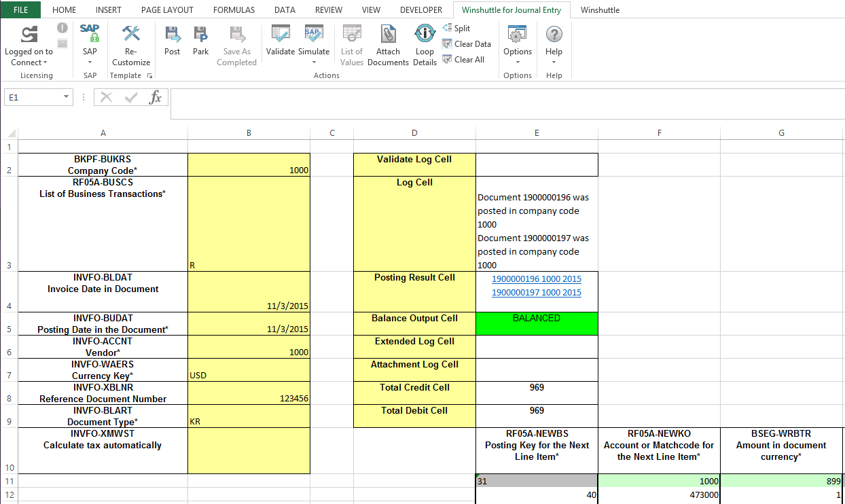Select Business Transactions cell R

tap(249, 223)
